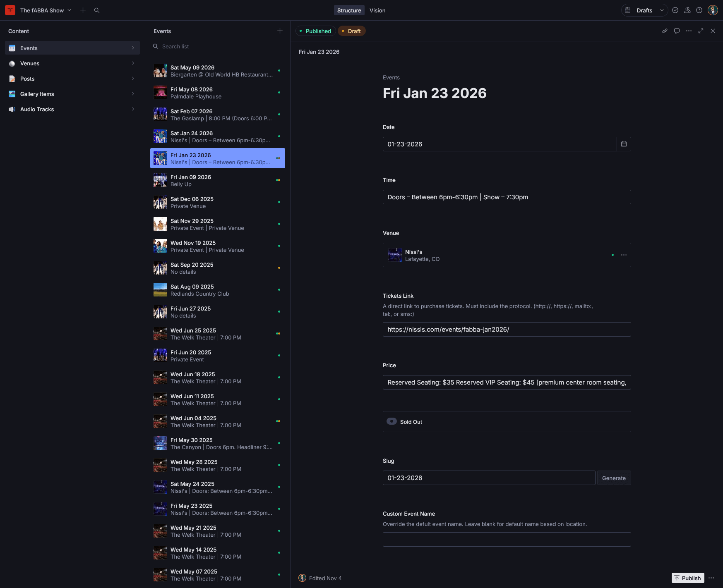Open options menu for the Nissi's venue reference
This screenshot has width=723, height=588.
pos(624,255)
